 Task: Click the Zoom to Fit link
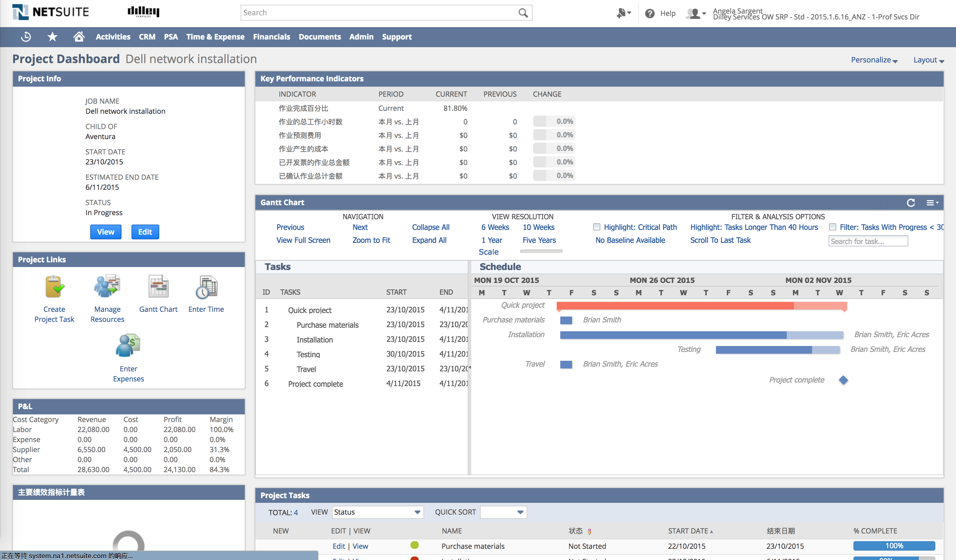coord(371,240)
